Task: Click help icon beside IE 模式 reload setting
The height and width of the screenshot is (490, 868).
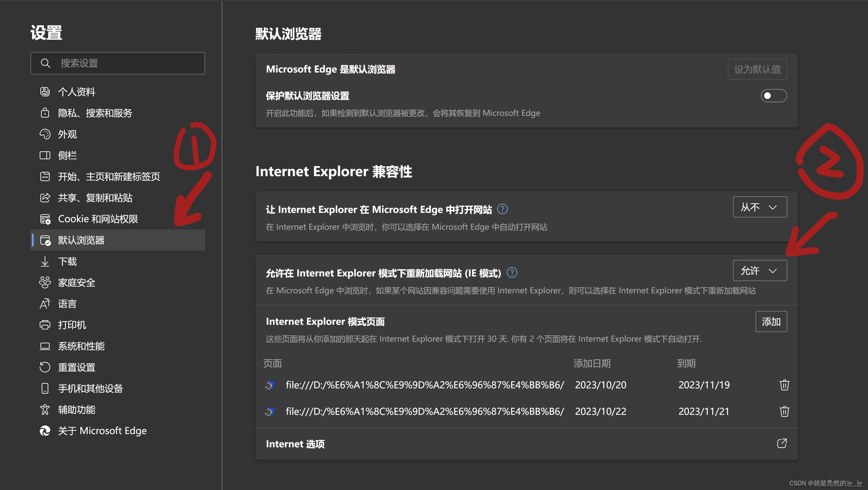Action: point(512,272)
